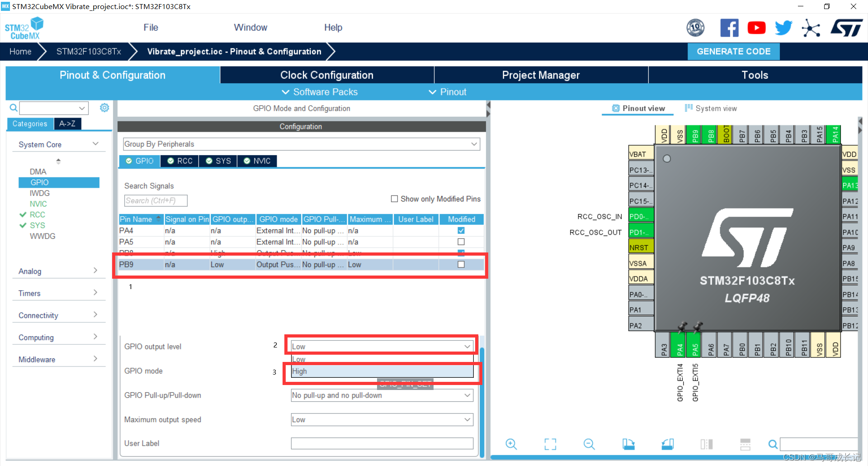Expand the Connectivity category
The height and width of the screenshot is (466, 868).
[x=58, y=315]
